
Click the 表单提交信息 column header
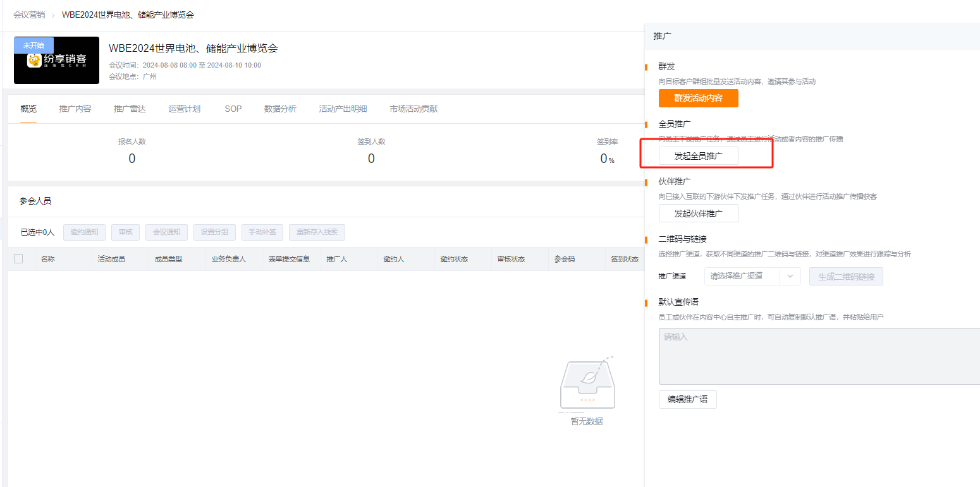pyautogui.click(x=289, y=259)
